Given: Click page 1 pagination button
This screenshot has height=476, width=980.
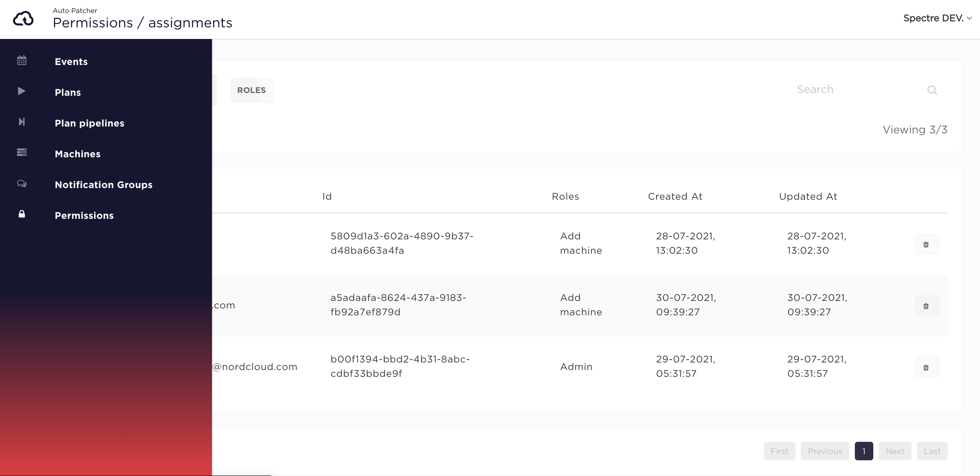Looking at the screenshot, I should click(864, 451).
